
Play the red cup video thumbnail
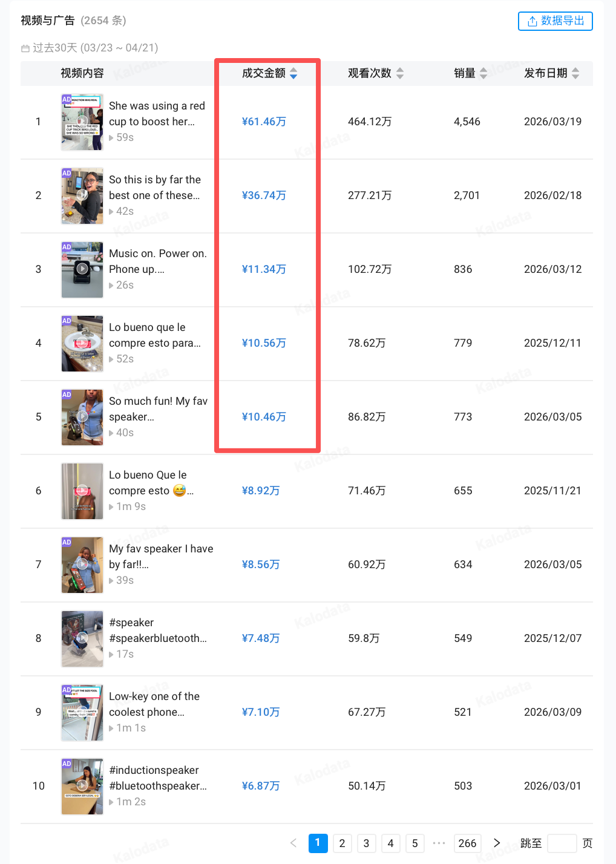82,122
